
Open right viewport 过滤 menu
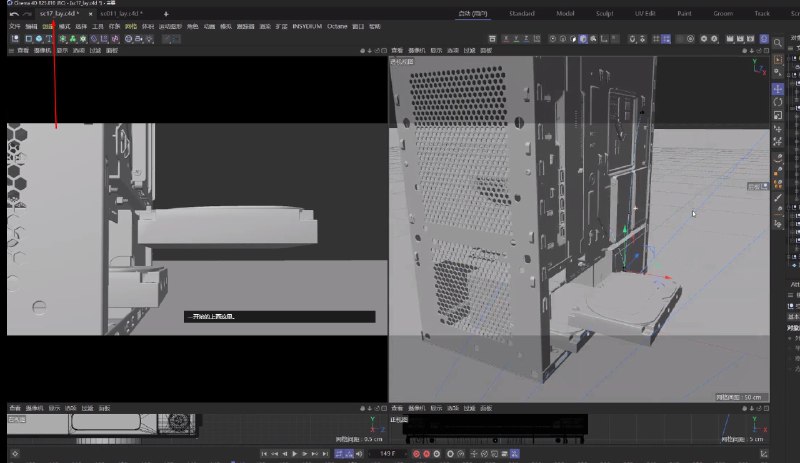[x=469, y=51]
